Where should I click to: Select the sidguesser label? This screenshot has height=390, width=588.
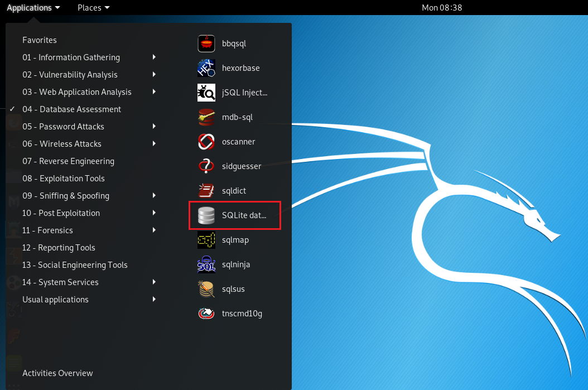(x=242, y=166)
